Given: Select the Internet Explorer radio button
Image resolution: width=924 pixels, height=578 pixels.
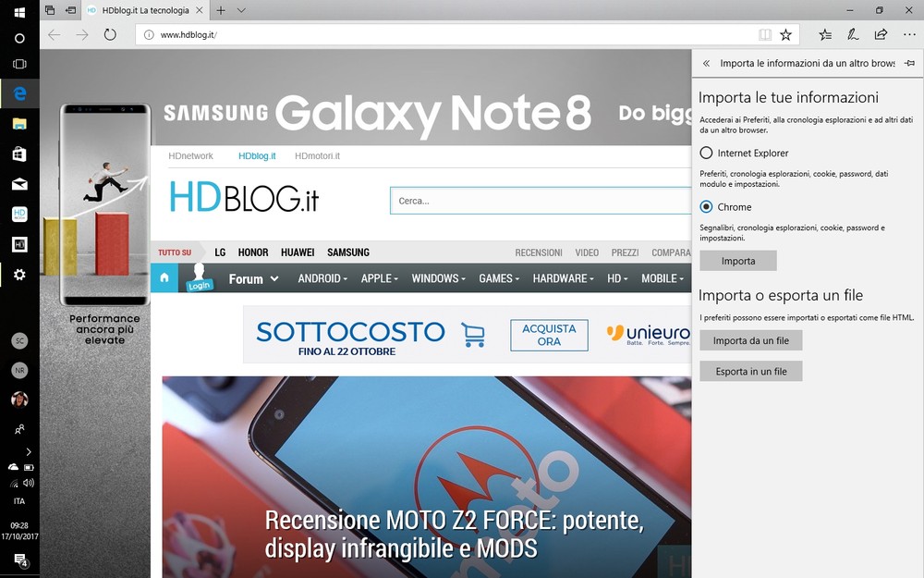Looking at the screenshot, I should coord(707,154).
